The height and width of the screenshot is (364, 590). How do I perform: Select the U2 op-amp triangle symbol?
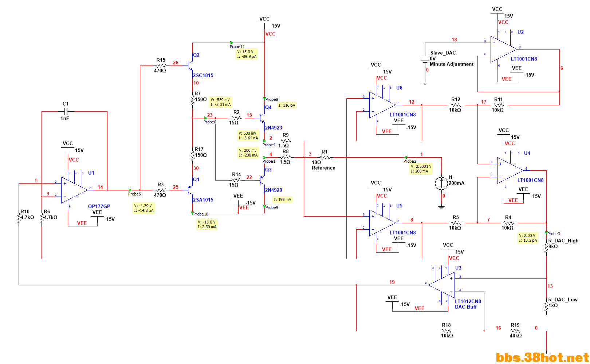tap(504, 49)
